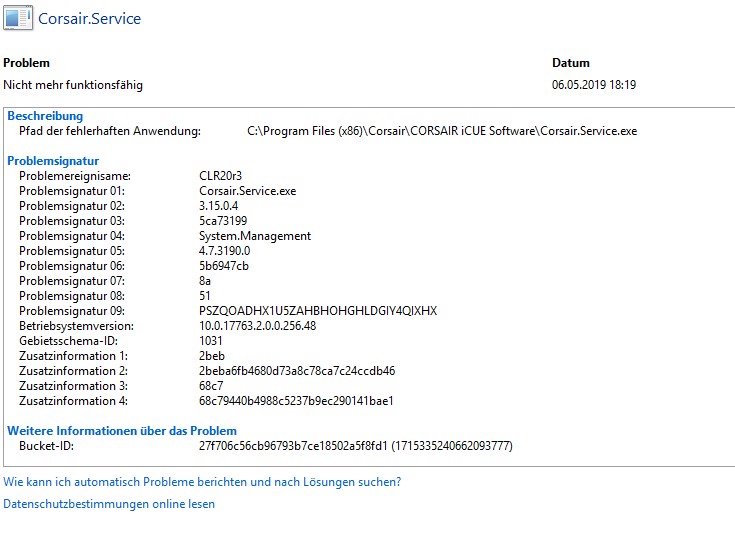
Task: Click the Problemereignisame label
Action: tap(75, 176)
